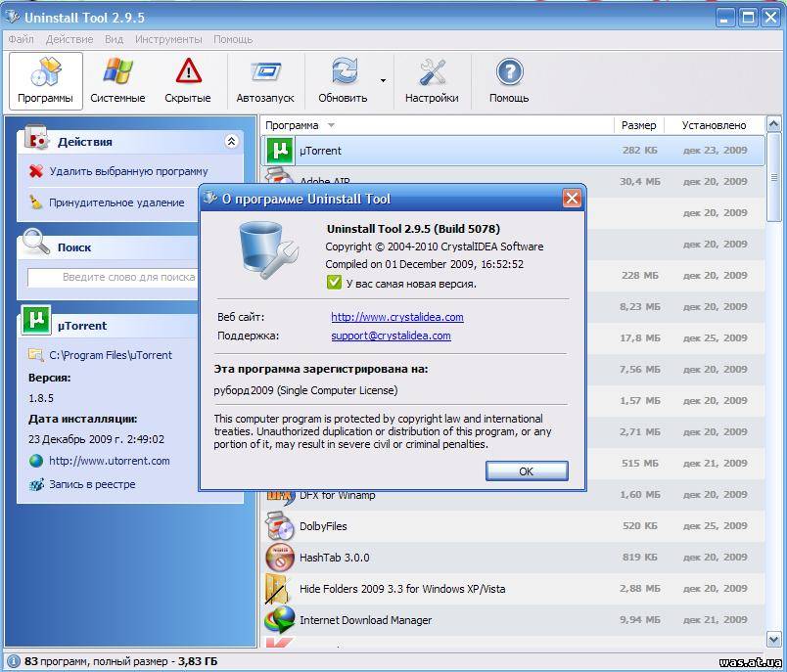The height and width of the screenshot is (672, 787).
Task: Click the registry entry cube icon
Action: pos(36,485)
